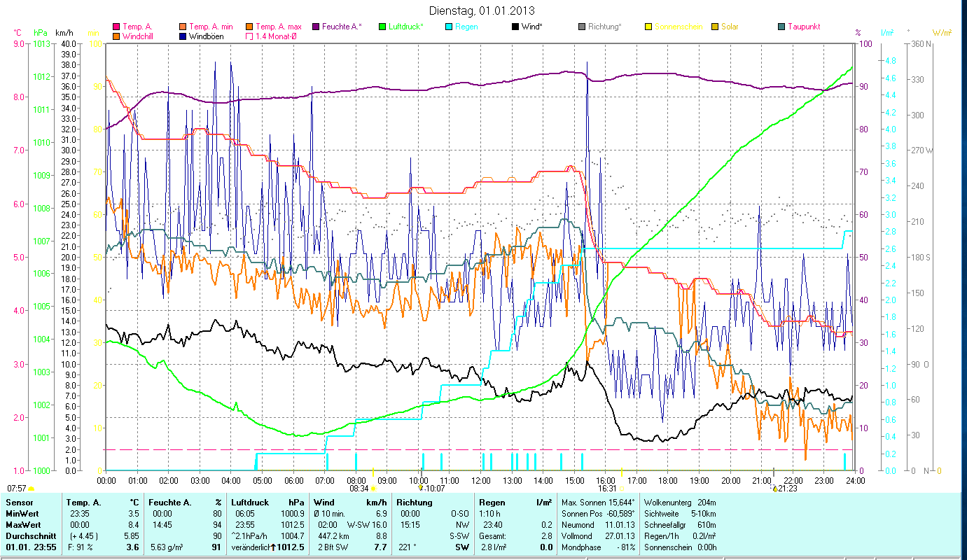Toggle the Temp. A. max legend entry

249,27
